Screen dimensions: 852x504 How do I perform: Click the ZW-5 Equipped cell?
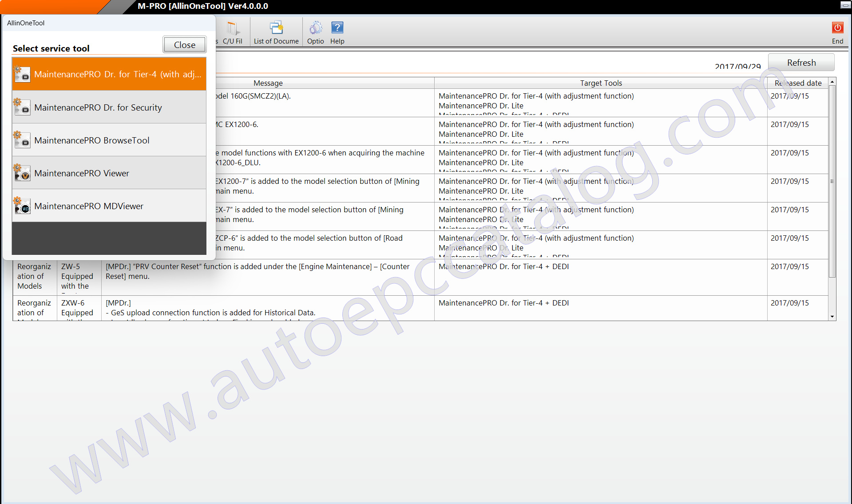click(x=79, y=278)
